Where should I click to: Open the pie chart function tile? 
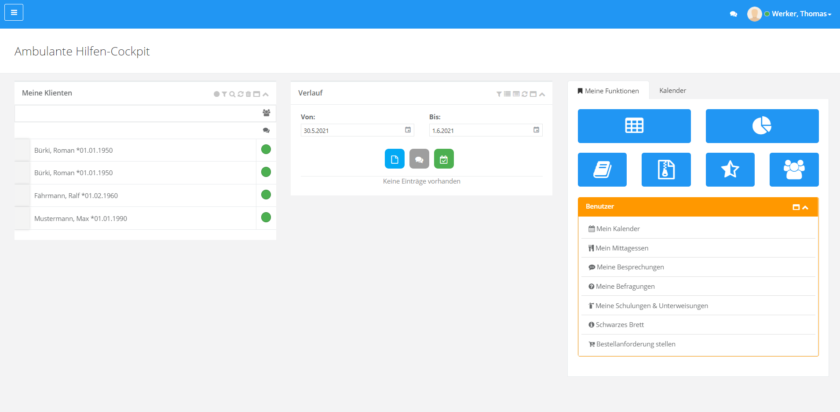pos(761,126)
